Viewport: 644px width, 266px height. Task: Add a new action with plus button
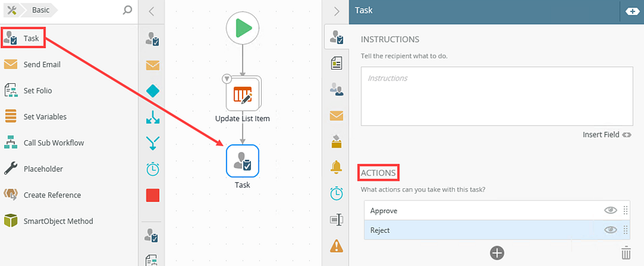click(x=497, y=253)
